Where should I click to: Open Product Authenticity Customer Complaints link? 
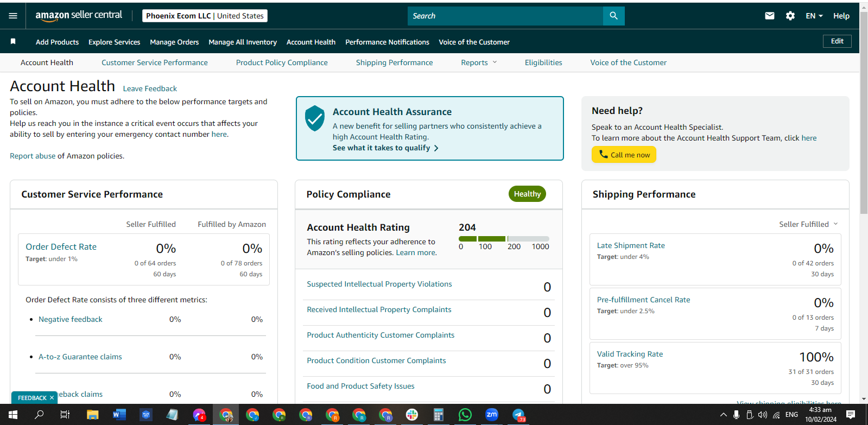click(x=381, y=335)
